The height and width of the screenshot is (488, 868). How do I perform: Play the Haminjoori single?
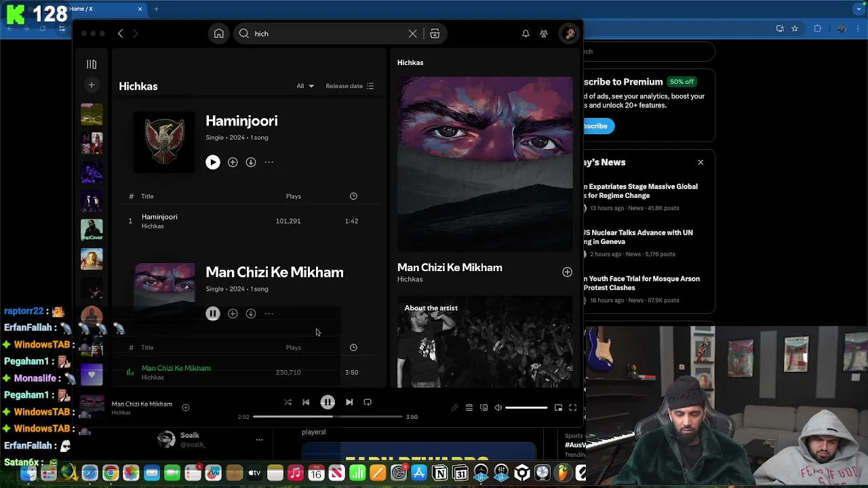213,162
